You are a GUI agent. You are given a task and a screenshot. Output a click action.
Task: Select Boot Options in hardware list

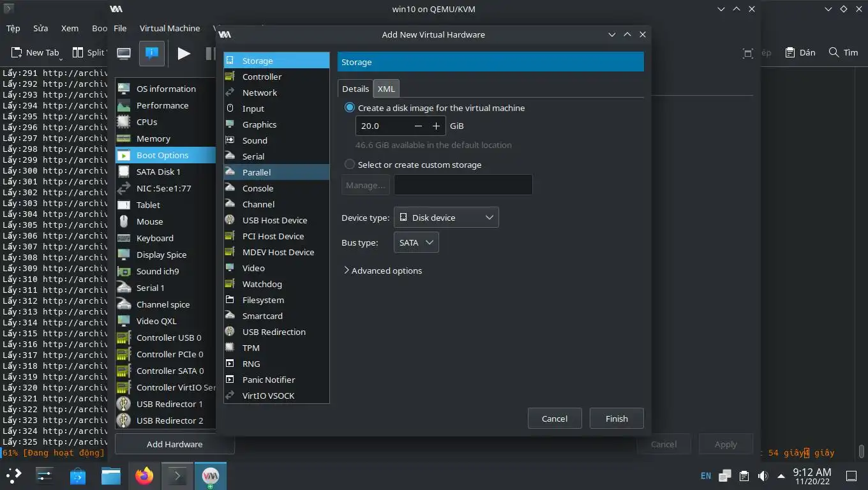(166, 155)
